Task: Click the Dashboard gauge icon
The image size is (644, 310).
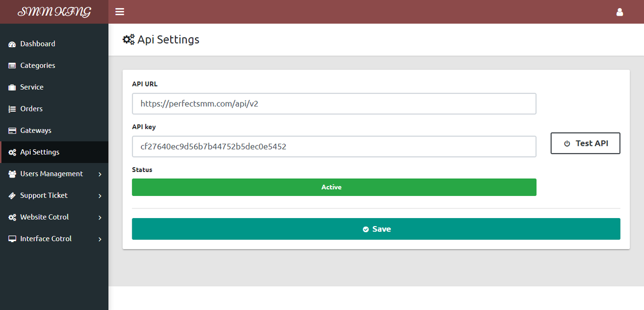Action: (x=12, y=44)
